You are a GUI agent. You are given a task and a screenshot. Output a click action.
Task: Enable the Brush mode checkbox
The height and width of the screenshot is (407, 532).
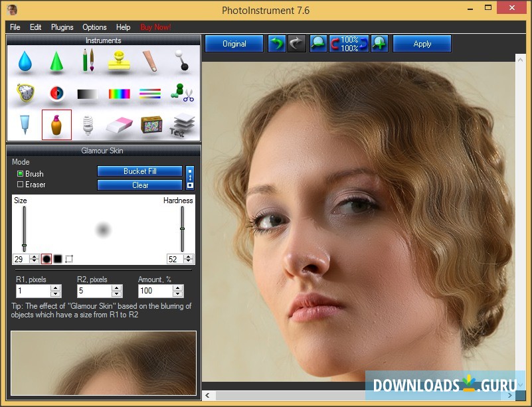tap(20, 174)
